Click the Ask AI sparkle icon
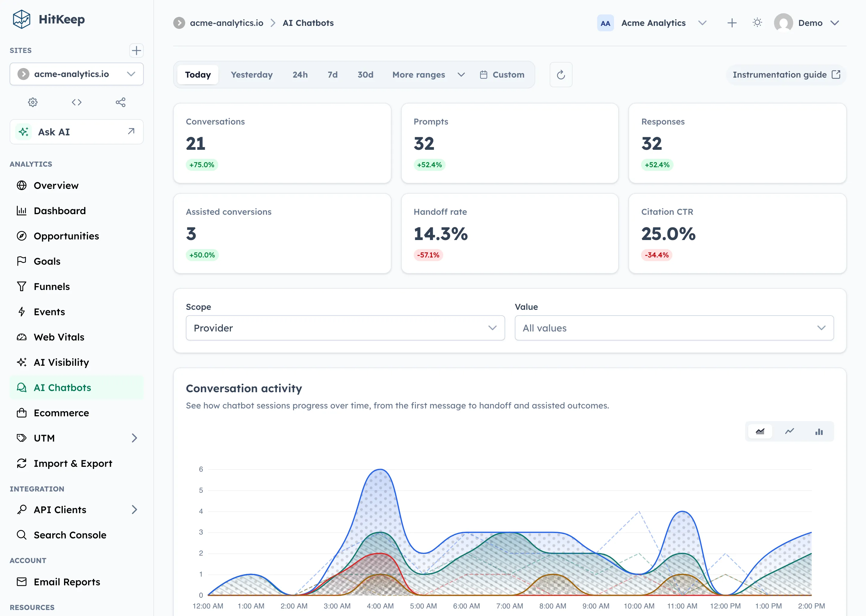The width and height of the screenshot is (866, 616). [23, 132]
